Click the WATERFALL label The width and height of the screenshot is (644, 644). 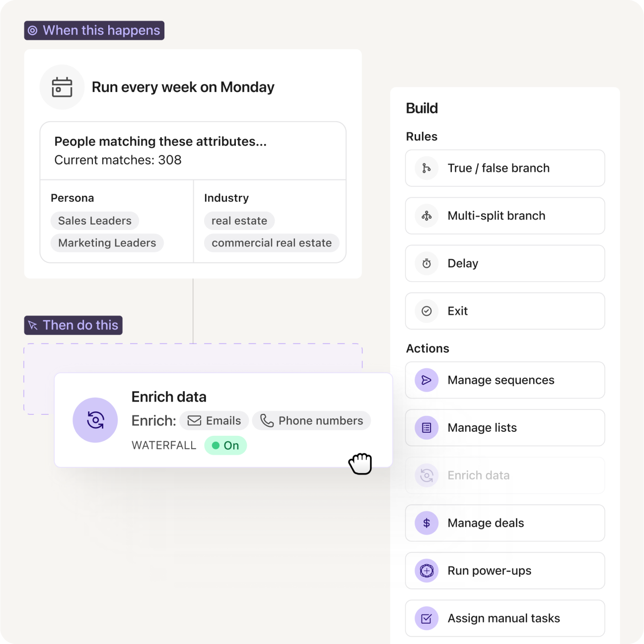(164, 445)
